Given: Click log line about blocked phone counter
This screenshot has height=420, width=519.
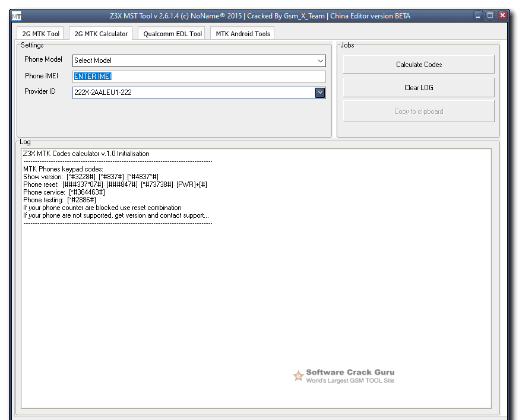Looking at the screenshot, I should coord(102,208).
